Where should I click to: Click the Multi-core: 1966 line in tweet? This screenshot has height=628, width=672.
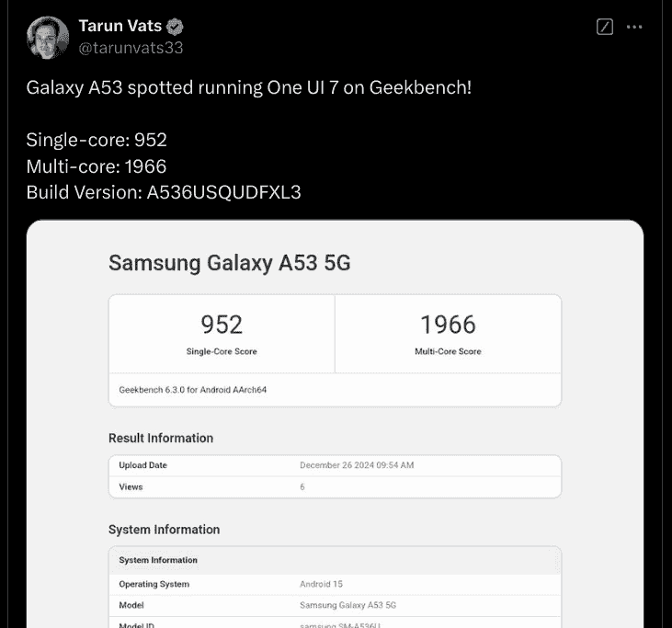coord(97,166)
